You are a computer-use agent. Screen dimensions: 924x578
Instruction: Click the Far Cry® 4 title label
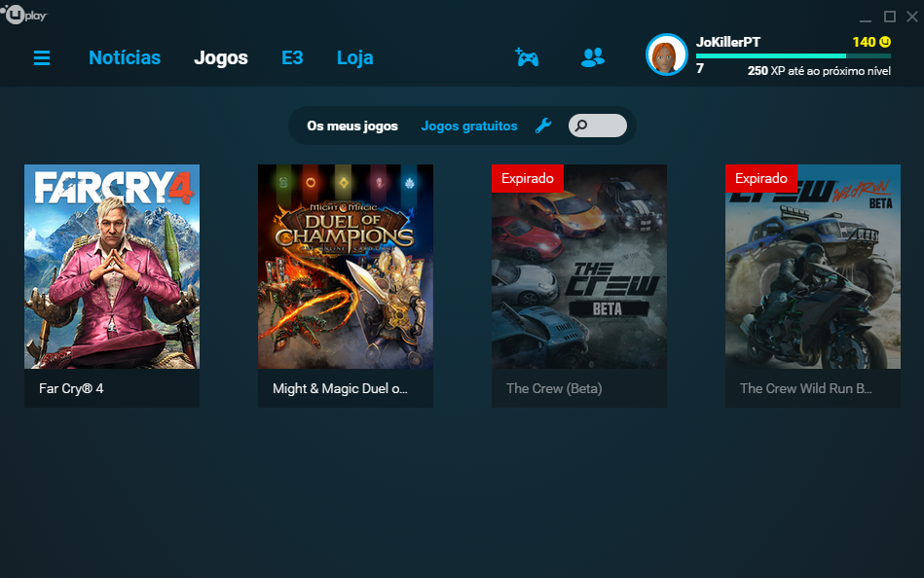pos(71,388)
